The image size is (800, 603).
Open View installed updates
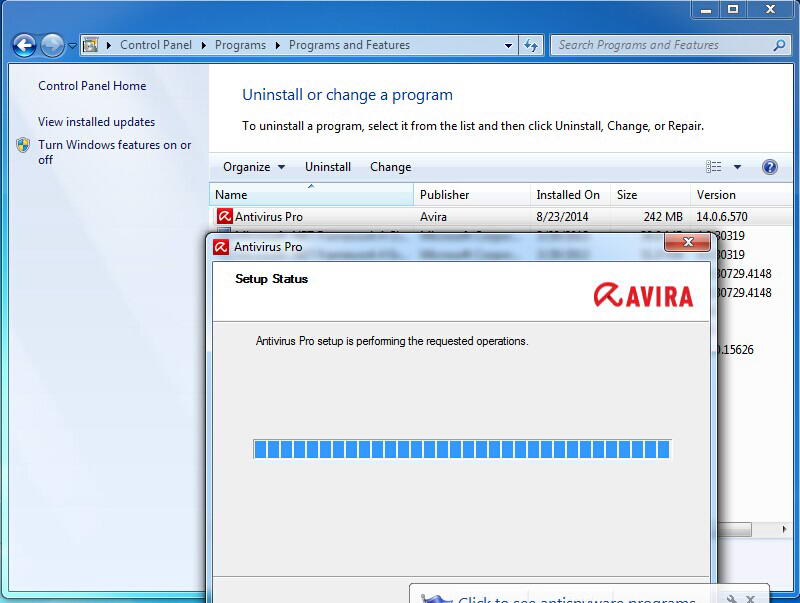pos(96,122)
